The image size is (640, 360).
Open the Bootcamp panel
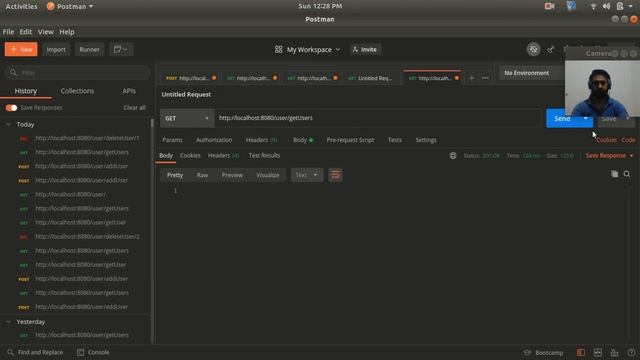[x=543, y=353]
